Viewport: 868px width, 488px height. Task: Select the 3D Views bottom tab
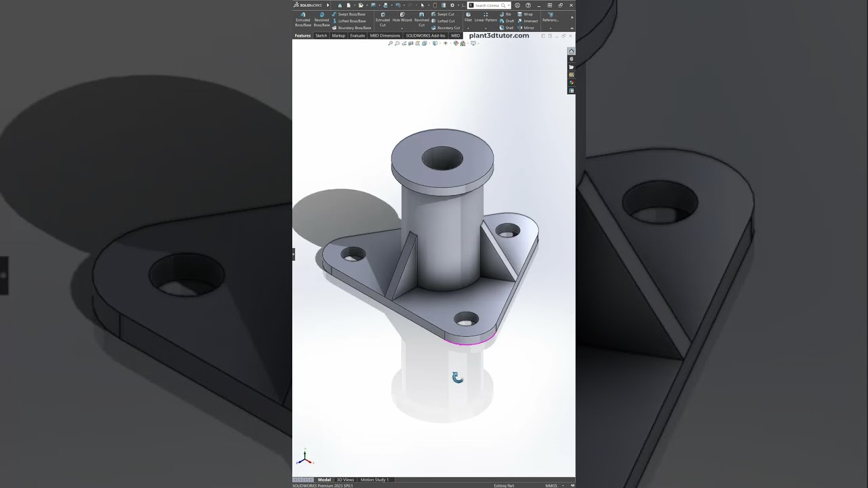(345, 479)
